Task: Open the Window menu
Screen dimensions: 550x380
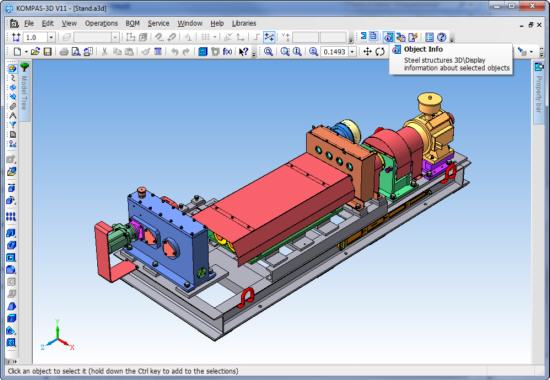Action: click(190, 24)
